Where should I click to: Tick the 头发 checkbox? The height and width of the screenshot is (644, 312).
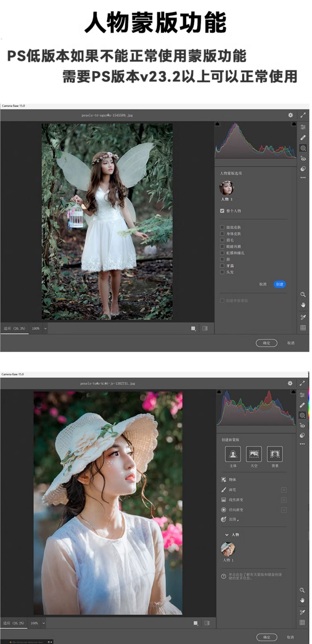222,272
